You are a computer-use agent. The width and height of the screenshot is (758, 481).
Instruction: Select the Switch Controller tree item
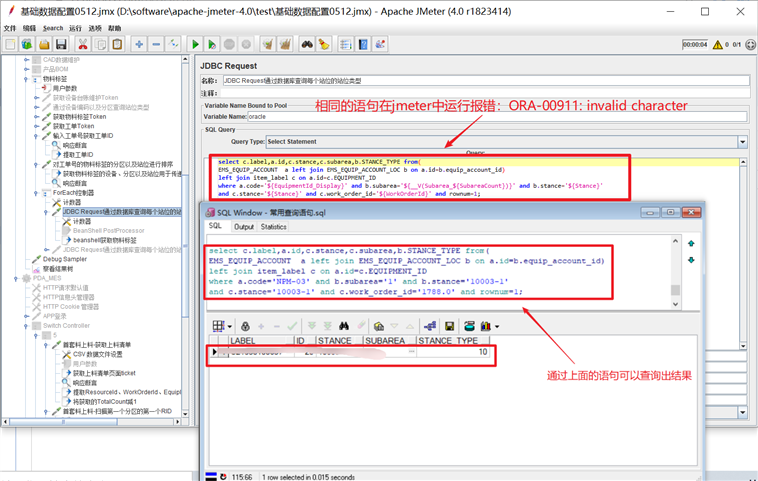point(67,326)
